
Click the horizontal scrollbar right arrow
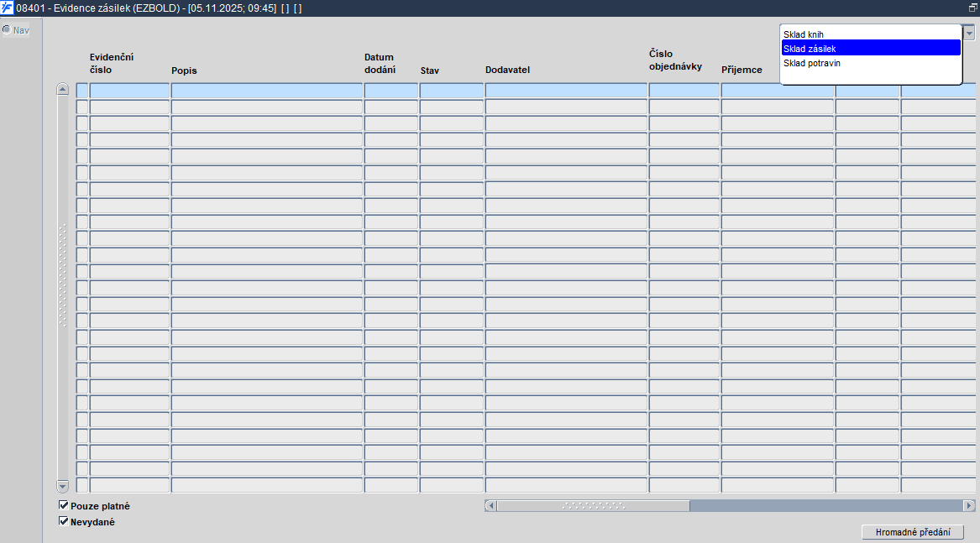[x=969, y=505]
